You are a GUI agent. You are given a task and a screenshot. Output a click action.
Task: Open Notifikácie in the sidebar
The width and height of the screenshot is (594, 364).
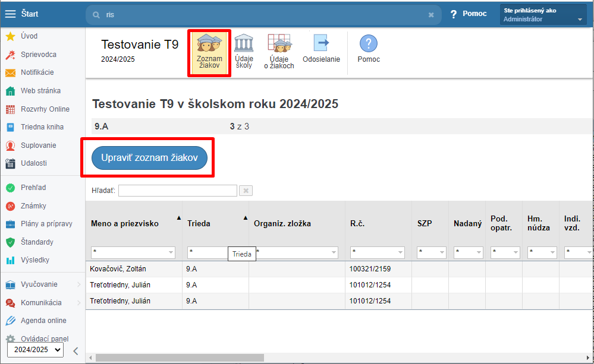point(37,72)
